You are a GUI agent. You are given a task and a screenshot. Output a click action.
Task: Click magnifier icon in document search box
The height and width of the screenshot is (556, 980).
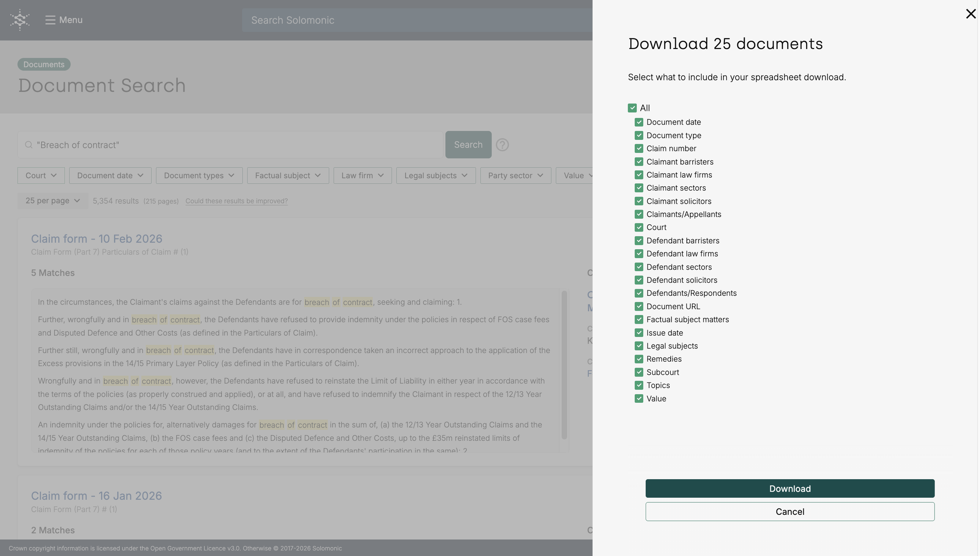tap(29, 145)
